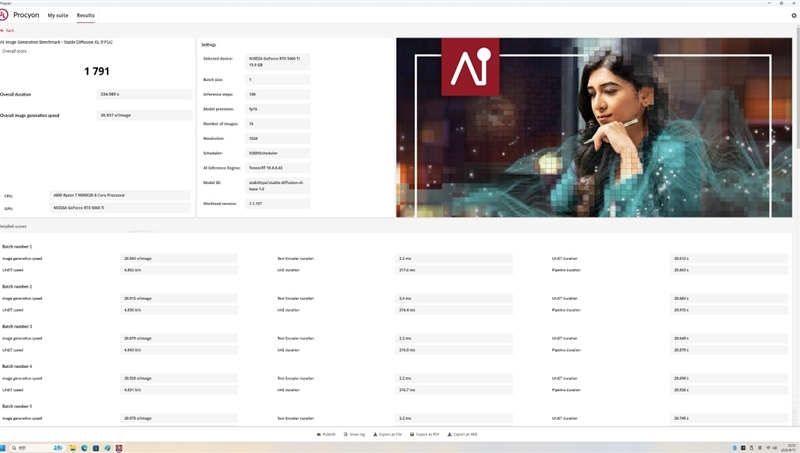Open the settings gear in top-right corner
Viewport: 800px width, 453px height.
(794, 15)
